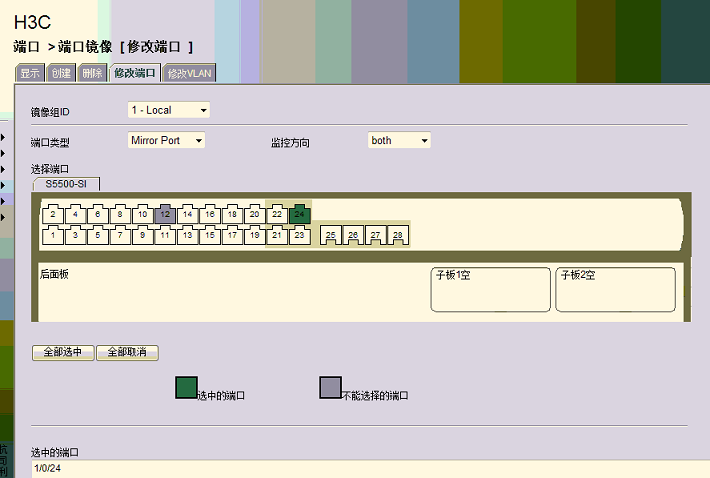Pick port 16 on the panel
710x478 pixels.
(x=210, y=214)
